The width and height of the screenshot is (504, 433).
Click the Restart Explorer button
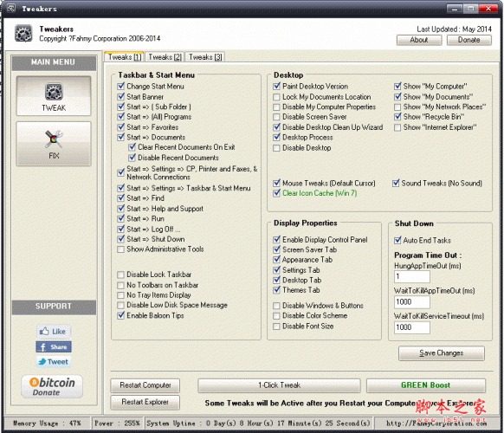point(145,402)
